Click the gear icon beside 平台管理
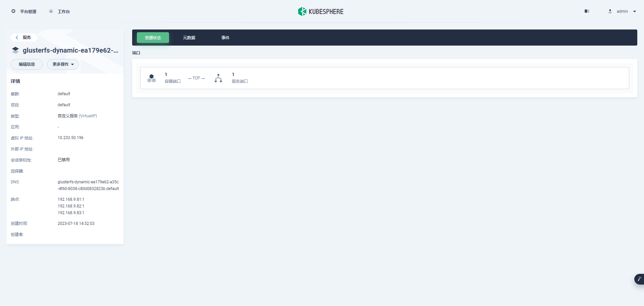 (x=13, y=11)
